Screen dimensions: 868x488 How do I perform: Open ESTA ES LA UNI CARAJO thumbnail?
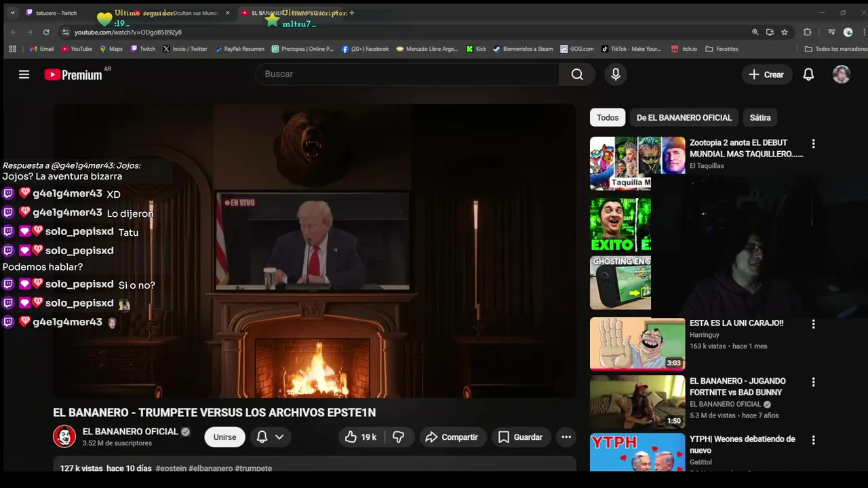[x=637, y=344]
